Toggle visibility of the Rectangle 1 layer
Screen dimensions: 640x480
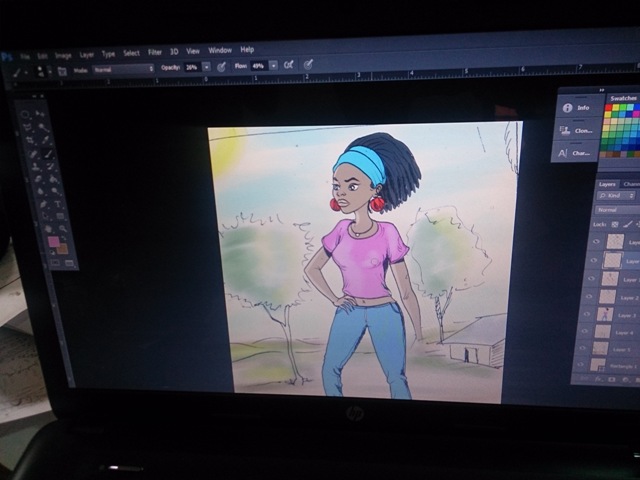coord(581,365)
